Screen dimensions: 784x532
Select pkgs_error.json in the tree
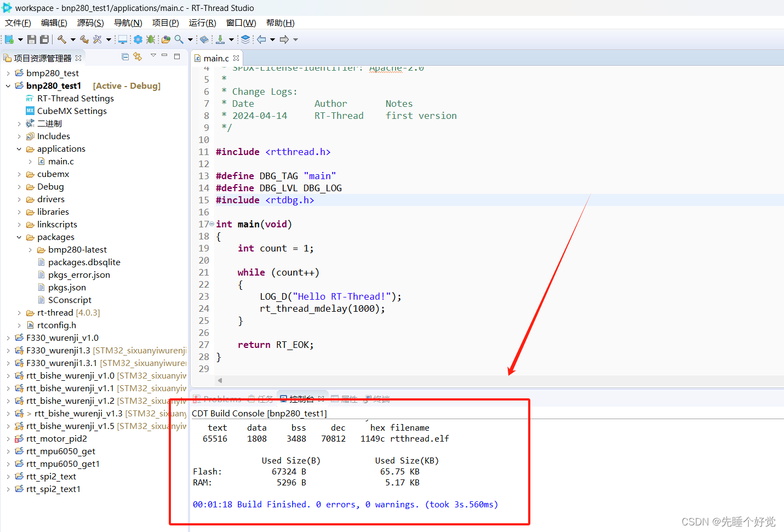79,275
